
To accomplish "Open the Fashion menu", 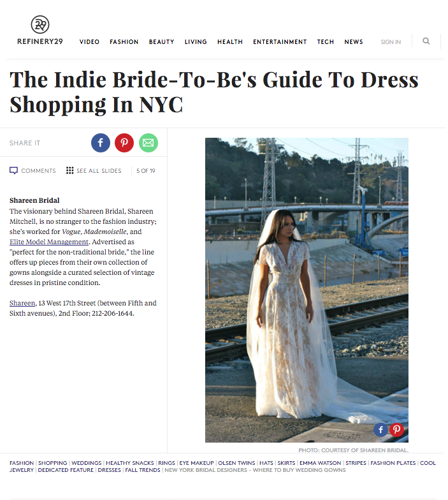I will 124,42.
